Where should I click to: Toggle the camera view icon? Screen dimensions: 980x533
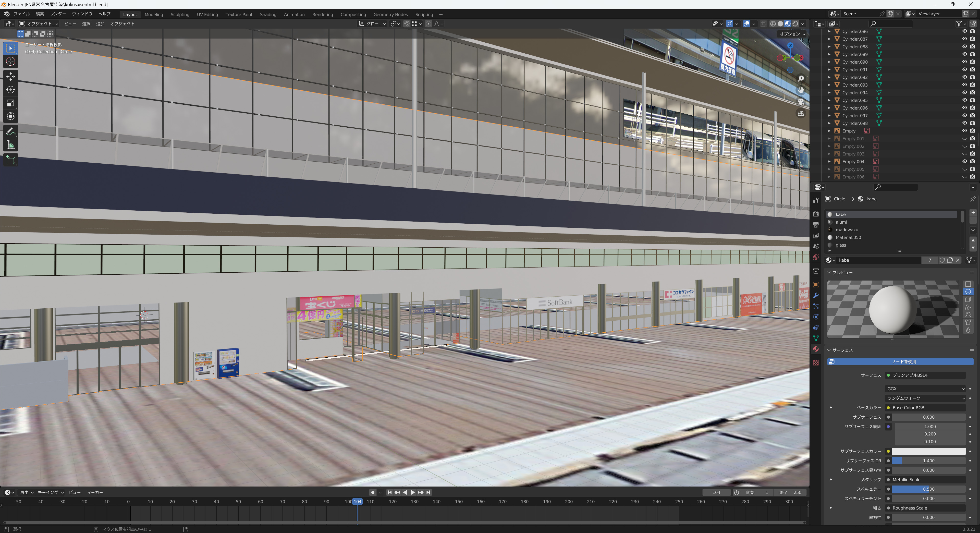[x=801, y=102]
